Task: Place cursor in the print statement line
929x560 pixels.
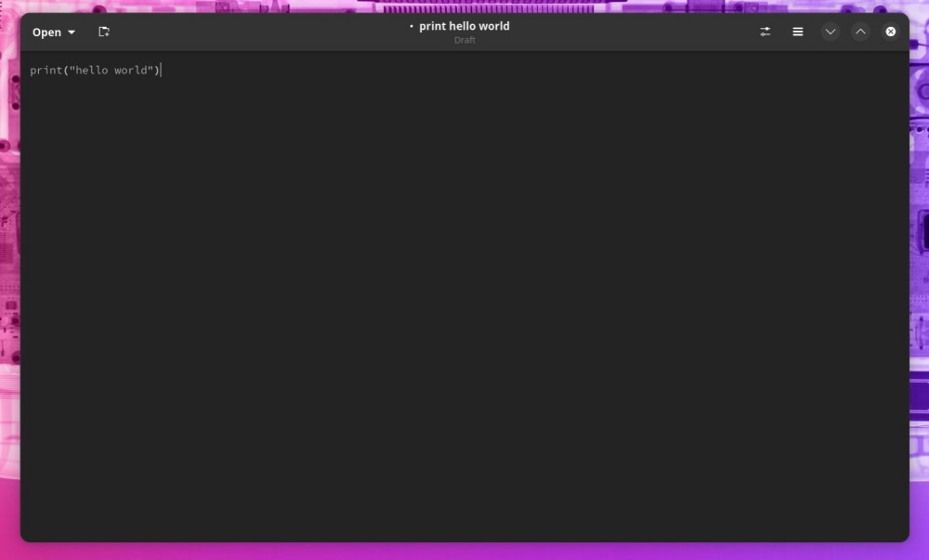Action: pyautogui.click(x=96, y=69)
